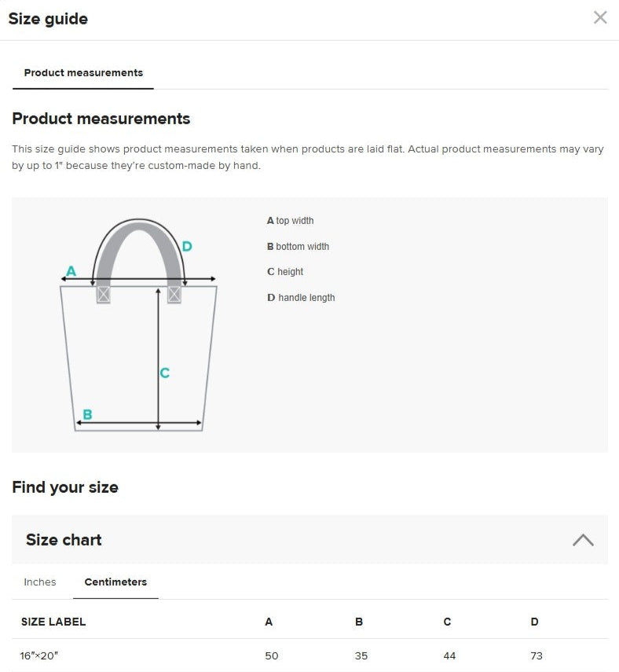The image size is (619, 672).
Task: Click the X icon in the header
Action: pyautogui.click(x=600, y=17)
